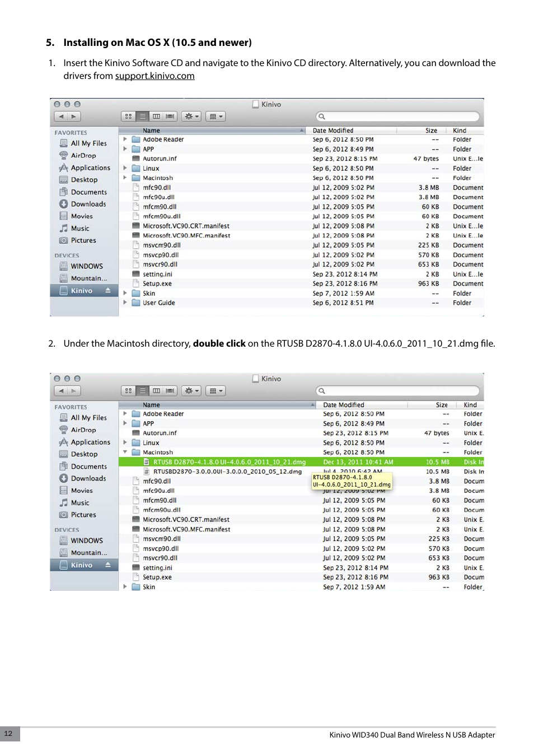
Task: Click Back arrow in lower Finder window
Action: point(61,391)
